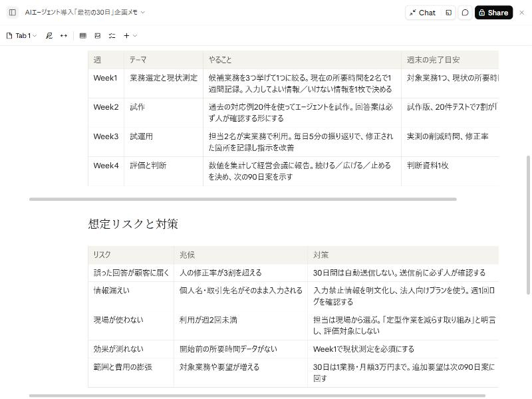Click the 'Week1' cell
532x399 pixels.
point(106,84)
